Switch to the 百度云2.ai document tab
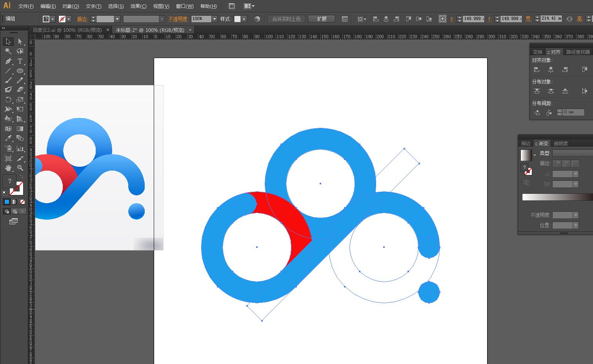 point(67,30)
